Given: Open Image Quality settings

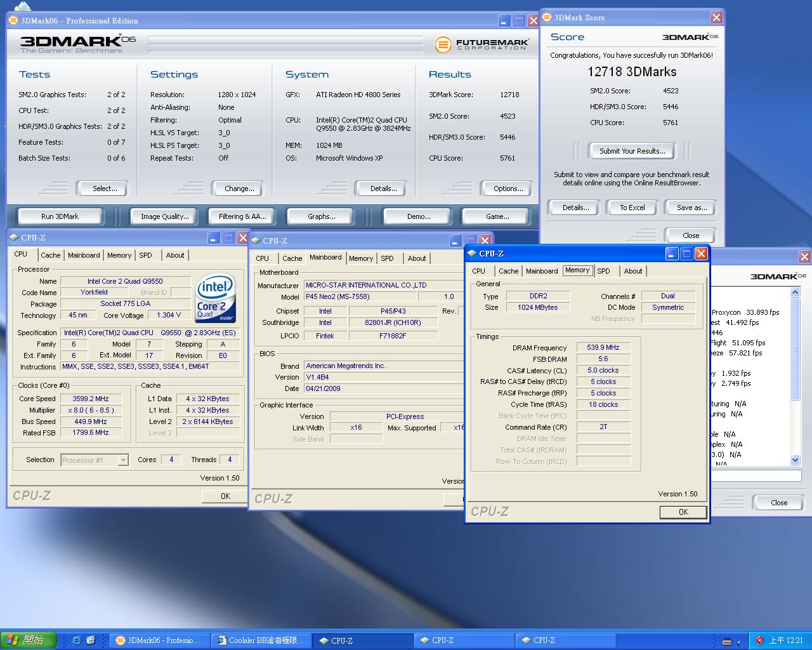Looking at the screenshot, I should (165, 216).
